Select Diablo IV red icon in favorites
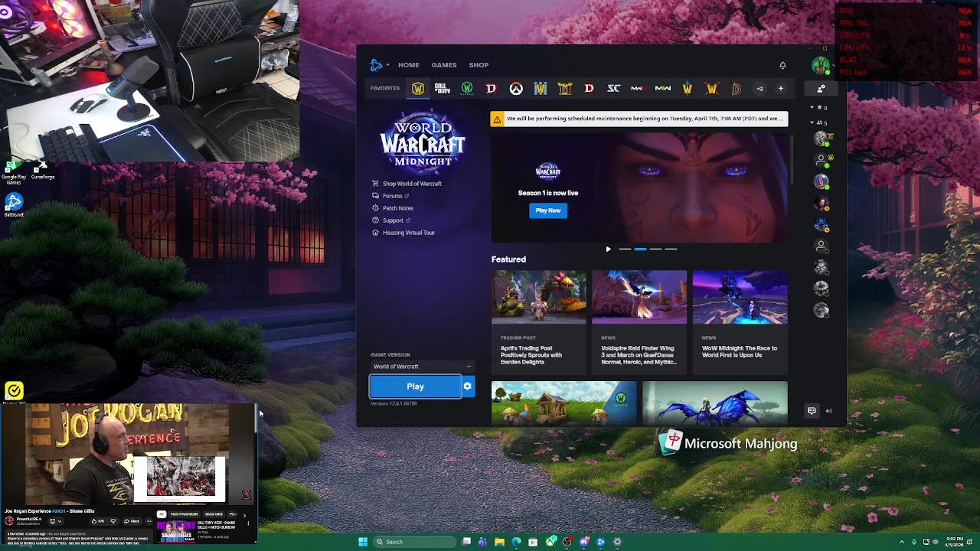The height and width of the screenshot is (551, 980). tap(492, 89)
